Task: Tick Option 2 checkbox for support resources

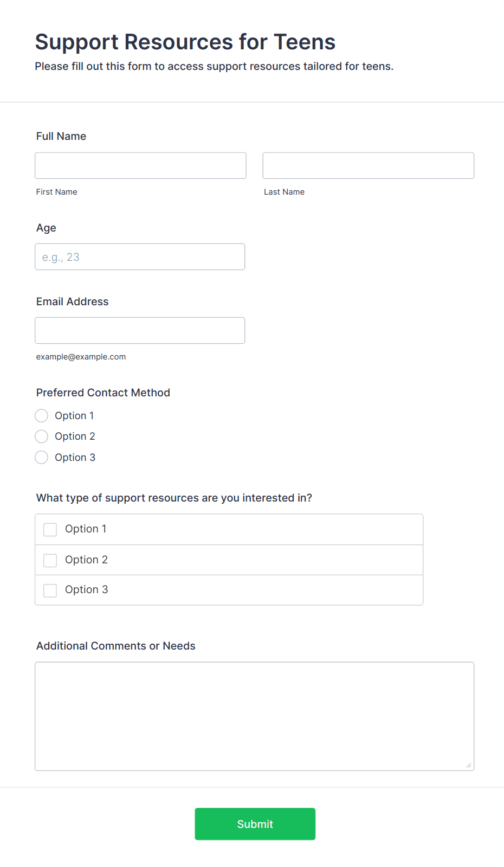Action: click(50, 560)
